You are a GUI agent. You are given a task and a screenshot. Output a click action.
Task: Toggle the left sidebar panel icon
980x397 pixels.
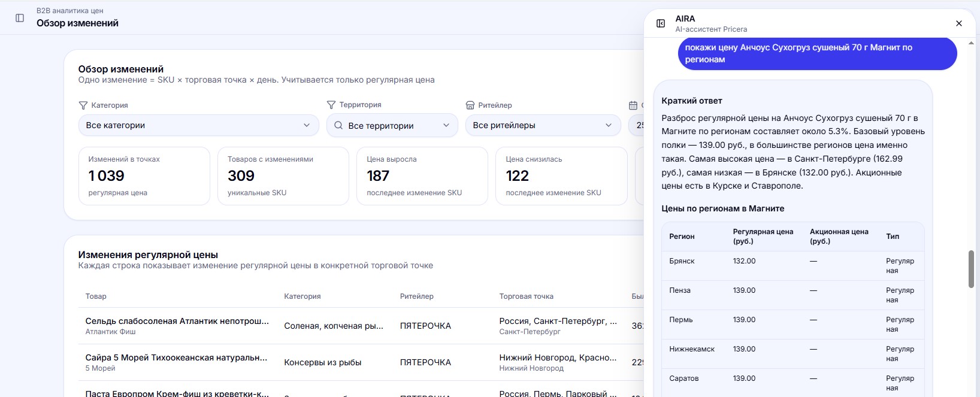click(20, 18)
